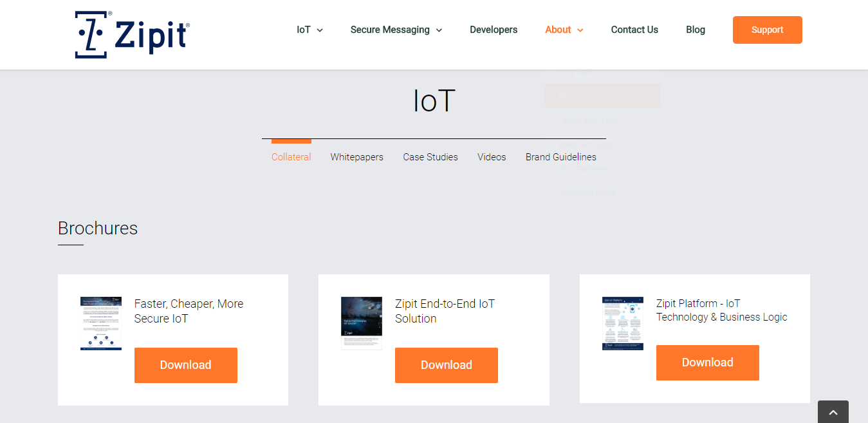Open the Zipit End-to-End IoT Solution thumbnail
Image resolution: width=868 pixels, height=423 pixels.
click(362, 323)
